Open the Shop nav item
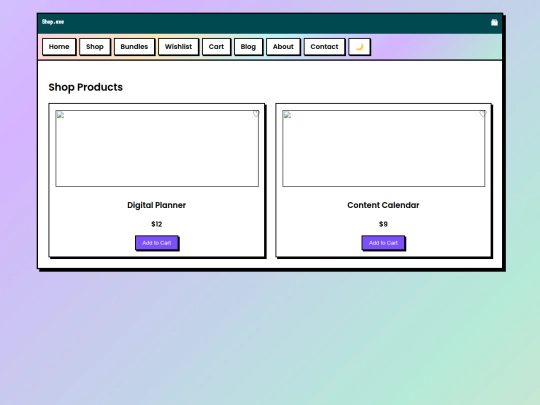540x405 pixels. point(95,47)
